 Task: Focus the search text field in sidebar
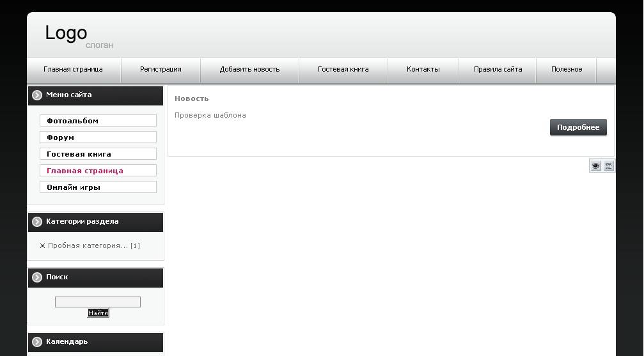tap(97, 302)
